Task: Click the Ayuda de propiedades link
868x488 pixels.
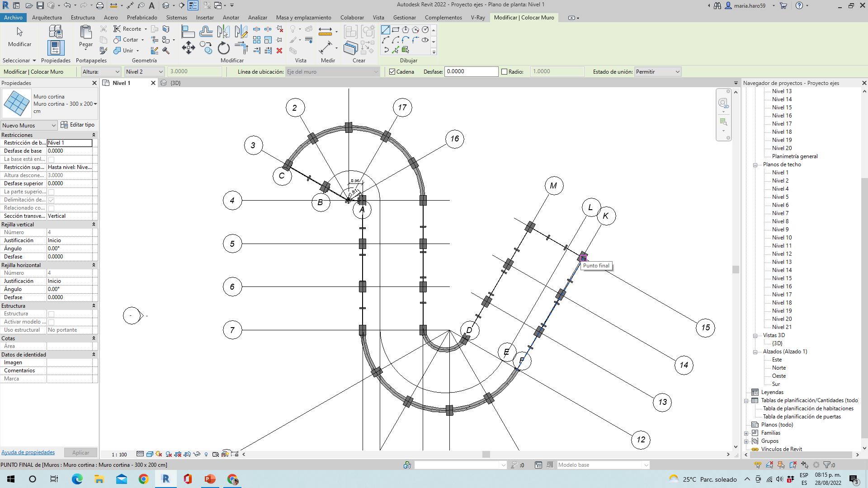Action: [x=28, y=453]
